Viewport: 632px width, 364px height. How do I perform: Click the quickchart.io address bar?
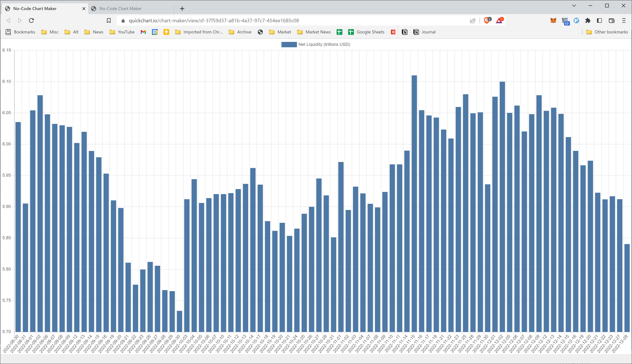point(250,20)
